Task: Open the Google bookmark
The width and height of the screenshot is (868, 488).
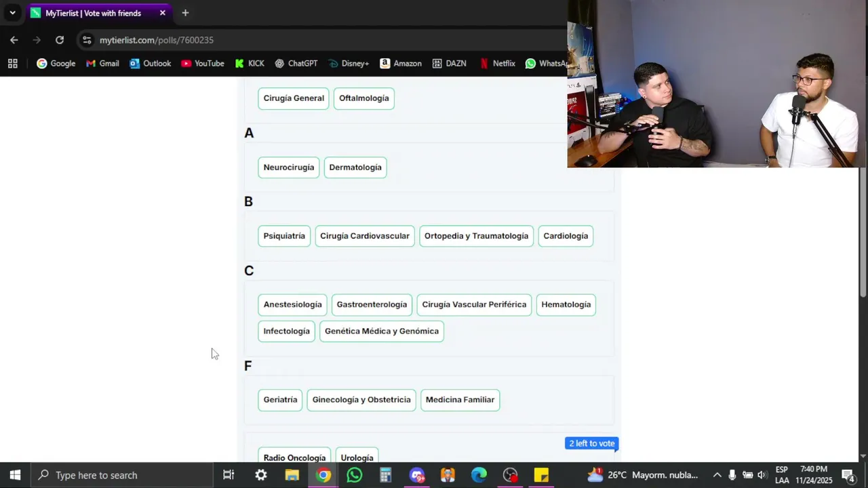Action: [x=56, y=63]
